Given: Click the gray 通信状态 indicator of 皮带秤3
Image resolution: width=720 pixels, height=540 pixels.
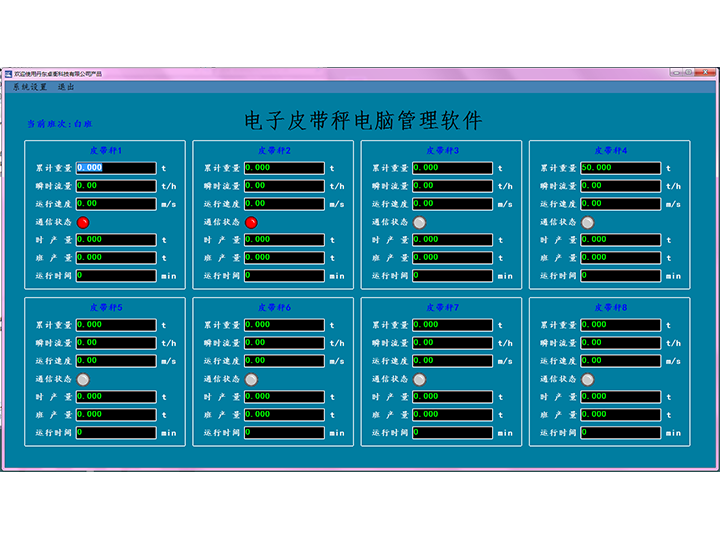Looking at the screenshot, I should click(x=419, y=222).
